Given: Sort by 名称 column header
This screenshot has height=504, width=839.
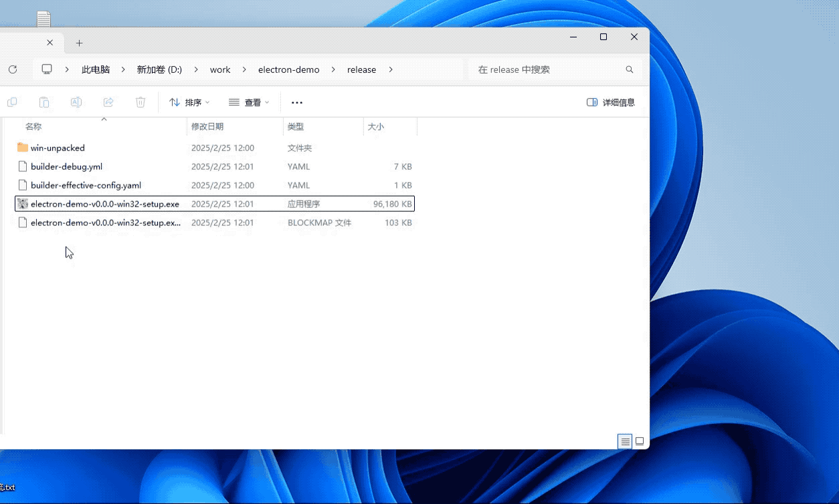Looking at the screenshot, I should click(x=33, y=126).
